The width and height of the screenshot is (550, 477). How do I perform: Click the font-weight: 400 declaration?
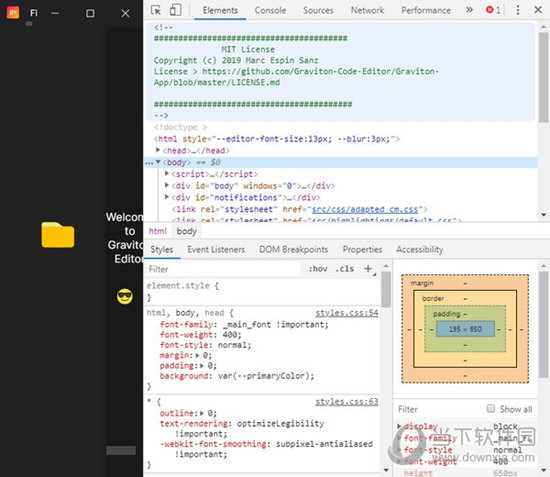pyautogui.click(x=200, y=335)
